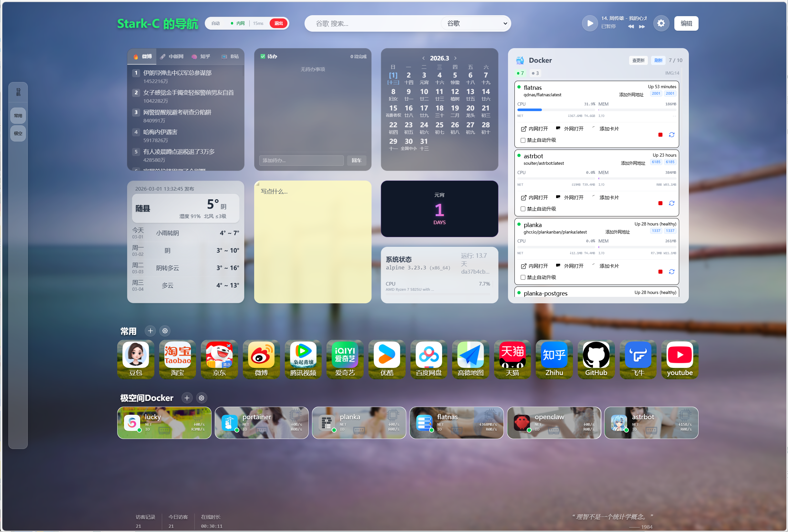This screenshot has height=532, width=788.
Task: Enable 禁止自动升级 for astrbot container
Action: pyautogui.click(x=523, y=209)
